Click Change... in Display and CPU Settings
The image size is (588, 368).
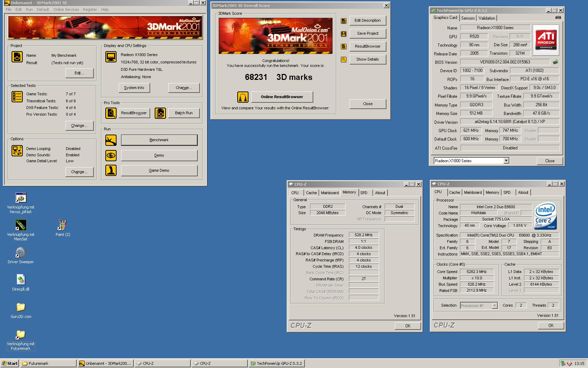tap(184, 88)
